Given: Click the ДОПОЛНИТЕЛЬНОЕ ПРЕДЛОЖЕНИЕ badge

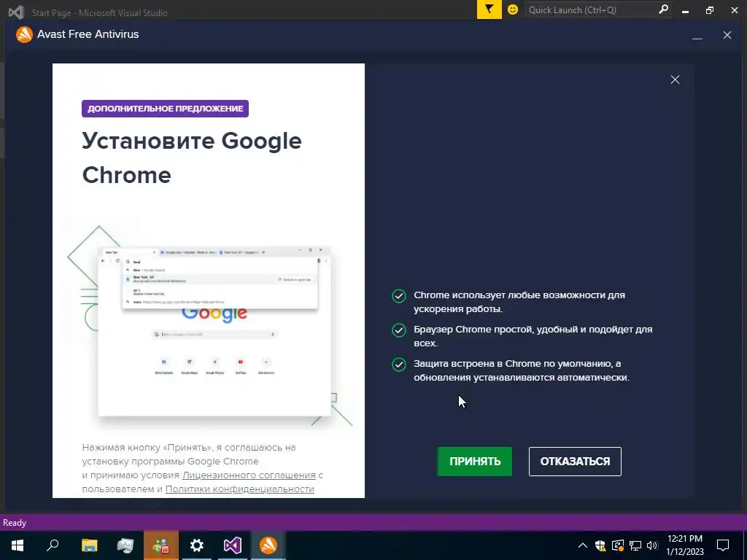Looking at the screenshot, I should [166, 109].
